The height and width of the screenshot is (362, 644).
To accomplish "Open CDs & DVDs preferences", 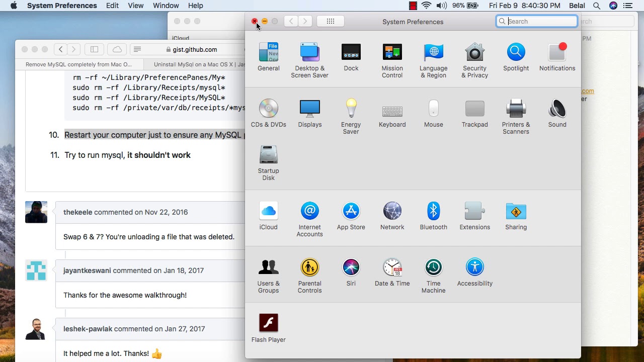I will [268, 113].
